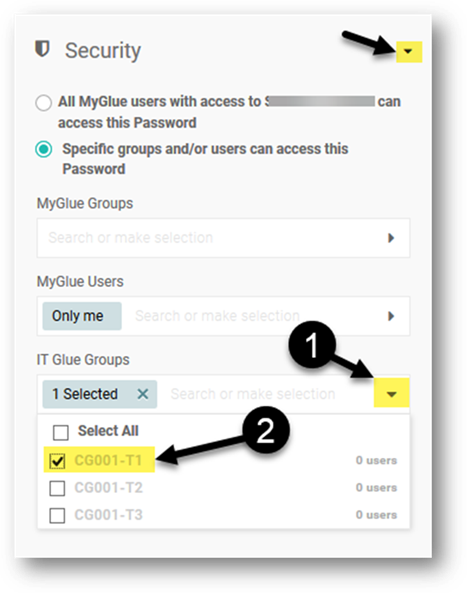
Task: Expand the MyGlue Groups arrow
Action: (391, 238)
